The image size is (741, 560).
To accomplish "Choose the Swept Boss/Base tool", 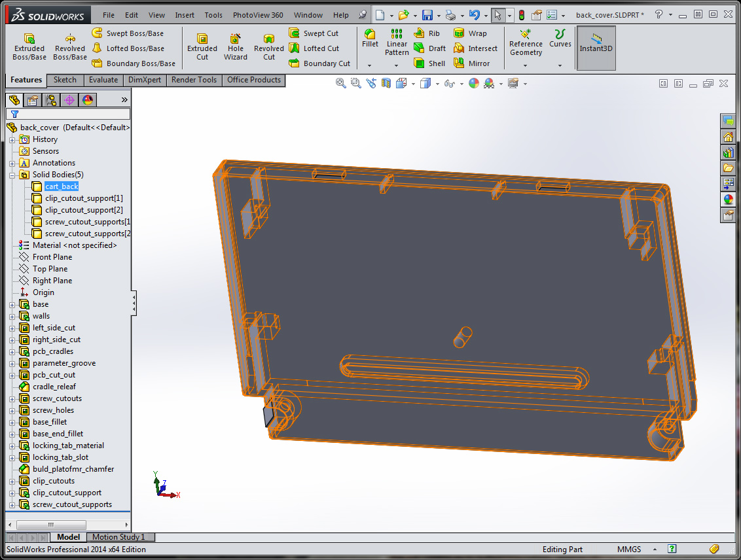I will point(128,33).
